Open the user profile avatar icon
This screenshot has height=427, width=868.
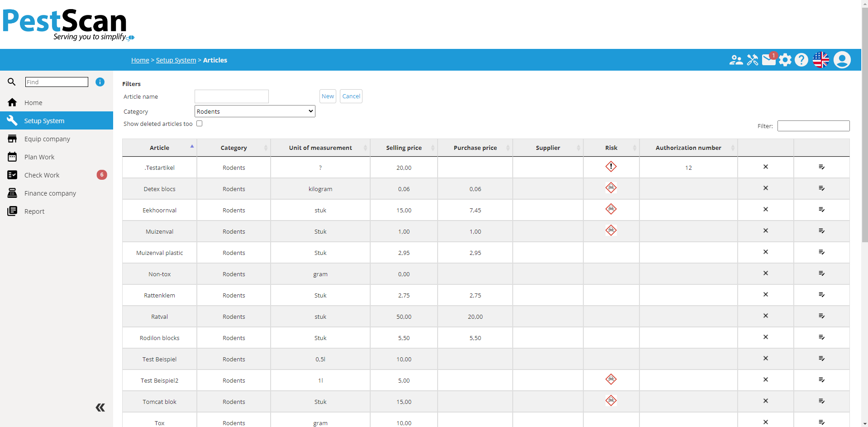(x=842, y=60)
